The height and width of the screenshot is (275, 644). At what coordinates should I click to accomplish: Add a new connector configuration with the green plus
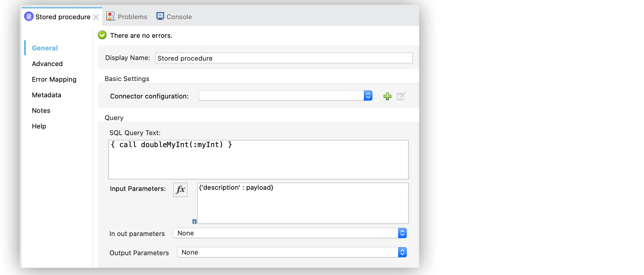point(388,96)
